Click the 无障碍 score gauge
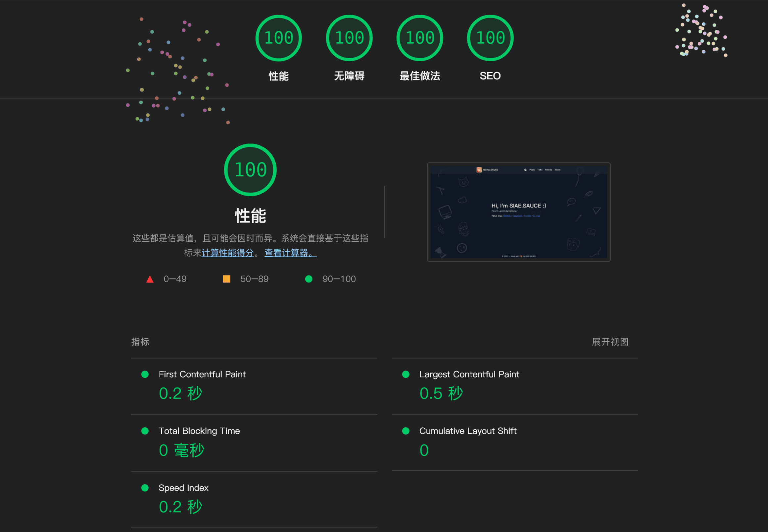 pyautogui.click(x=349, y=38)
